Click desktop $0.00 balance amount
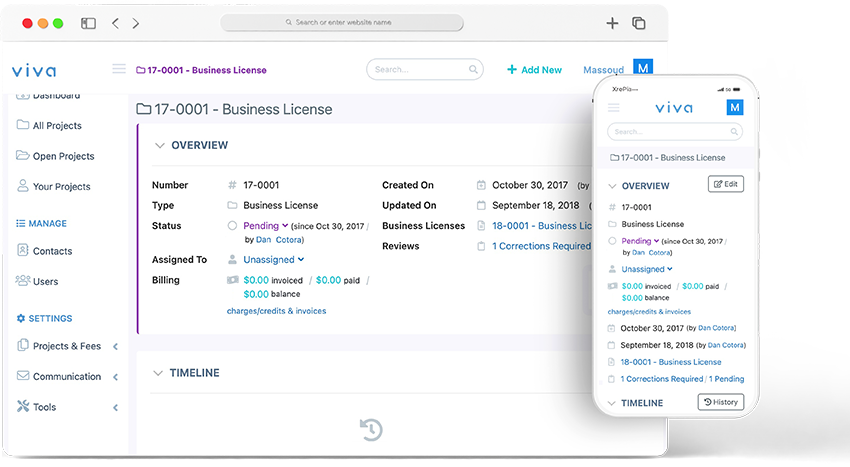850x467 pixels. point(256,294)
